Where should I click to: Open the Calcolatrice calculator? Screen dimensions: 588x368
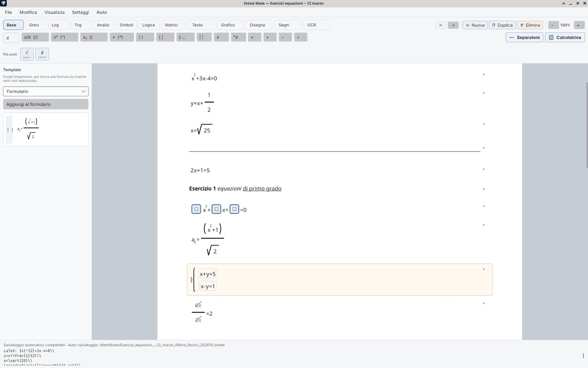pos(565,37)
